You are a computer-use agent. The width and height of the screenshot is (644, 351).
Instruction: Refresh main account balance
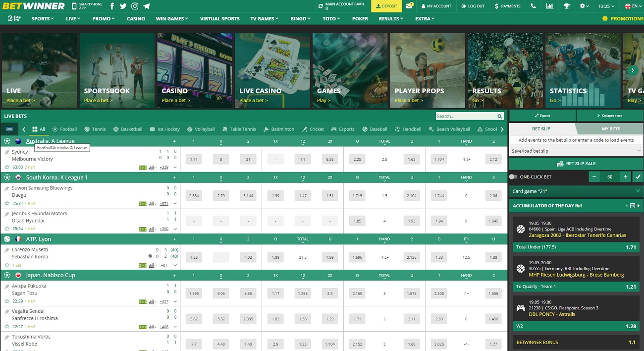(321, 6)
